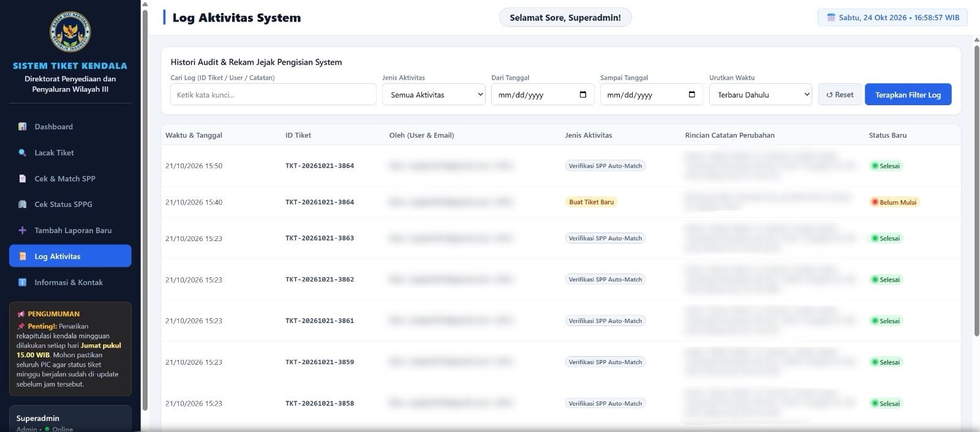The image size is (980, 432).
Task: Click the Cek Status SPPG building icon
Action: (x=22, y=204)
